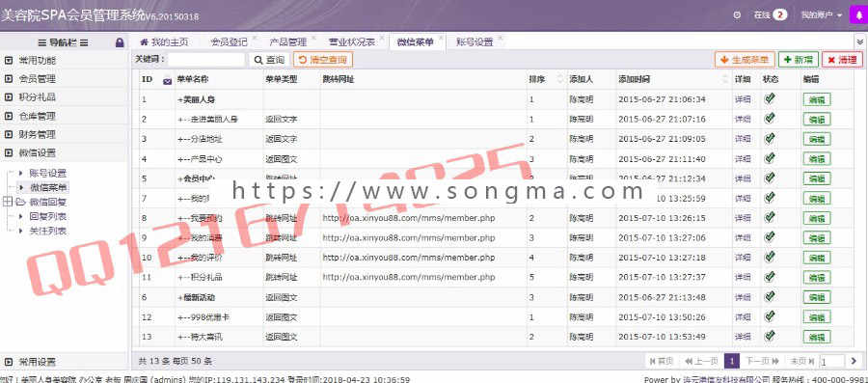The image size is (868, 383).
Task: Collapse the 微信回复 tree folder
Action: pyautogui.click(x=7, y=202)
